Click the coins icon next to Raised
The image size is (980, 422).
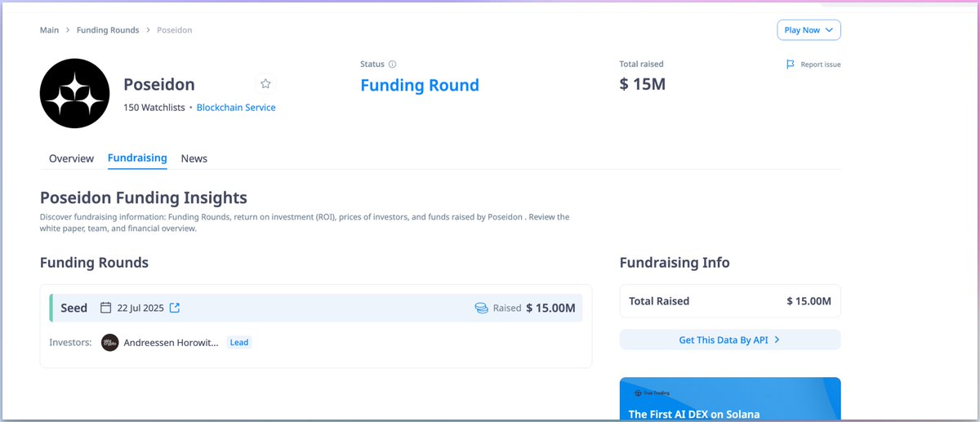click(x=482, y=309)
